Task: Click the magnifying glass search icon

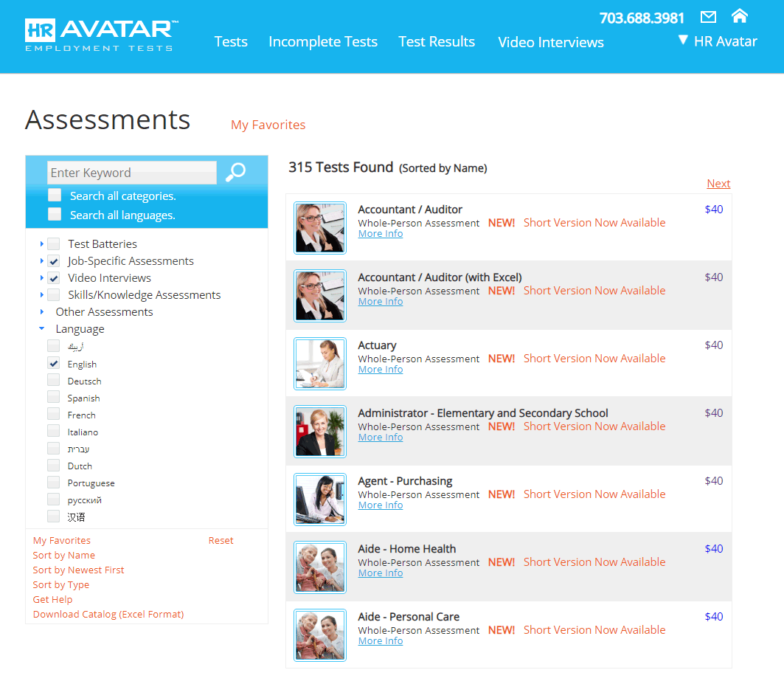Action: (x=235, y=173)
